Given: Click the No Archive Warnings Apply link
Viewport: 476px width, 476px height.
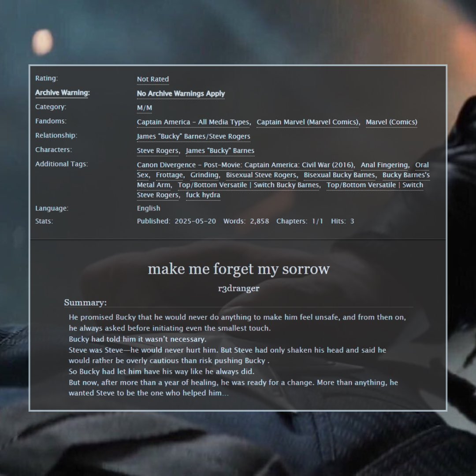Looking at the screenshot, I should [181, 93].
